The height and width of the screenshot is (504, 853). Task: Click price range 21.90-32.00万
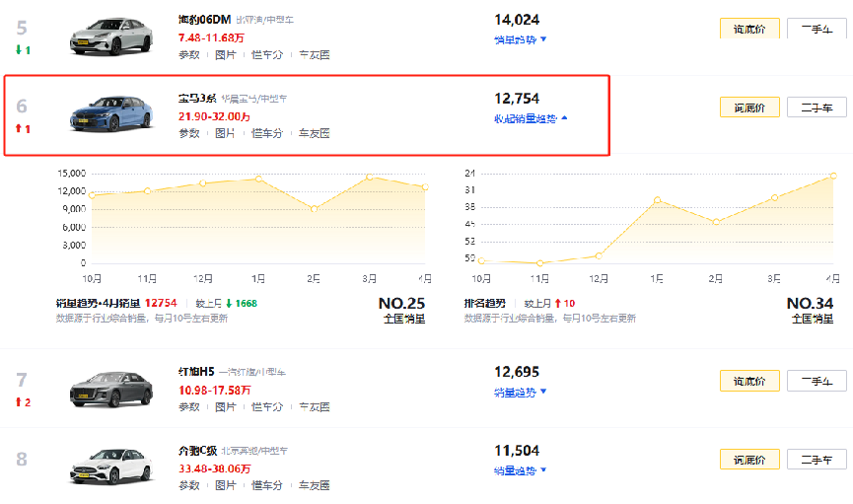pyautogui.click(x=214, y=116)
